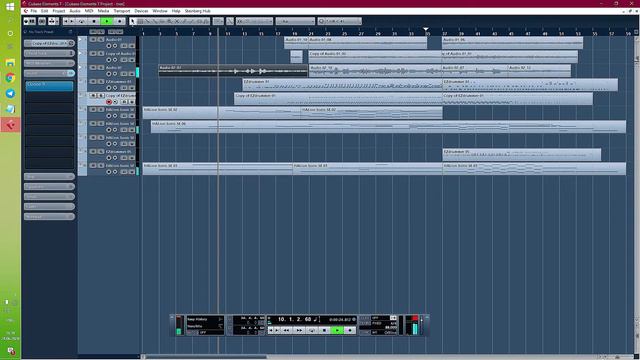Open the No Track Preset selector
Image resolution: width=640 pixels, height=360 pixels.
click(x=48, y=31)
